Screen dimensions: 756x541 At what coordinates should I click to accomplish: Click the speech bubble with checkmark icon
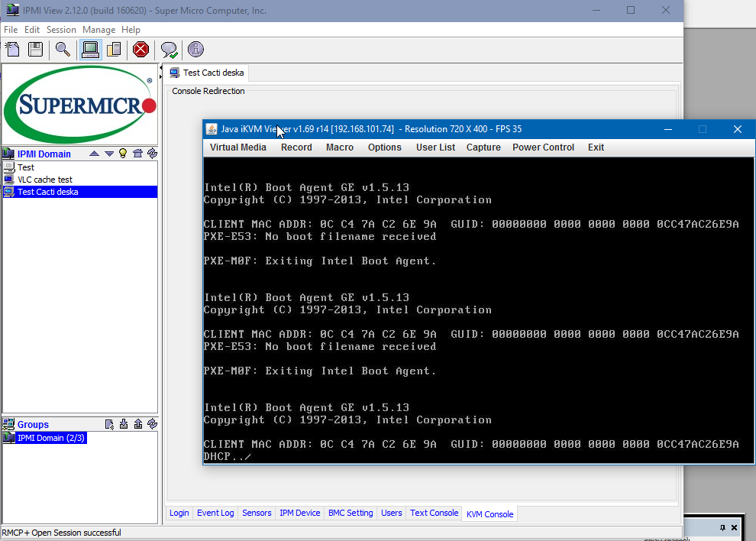170,49
